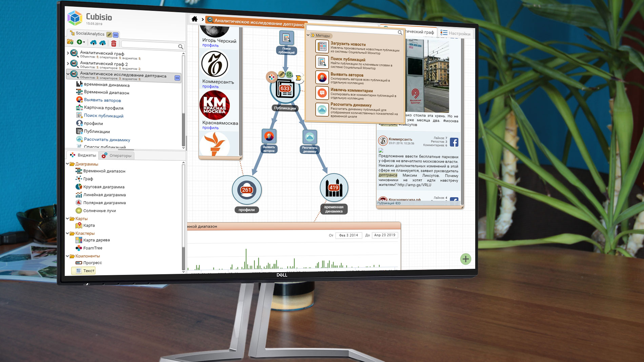Click the pencil edit icon above Публикации node

[x=282, y=74]
